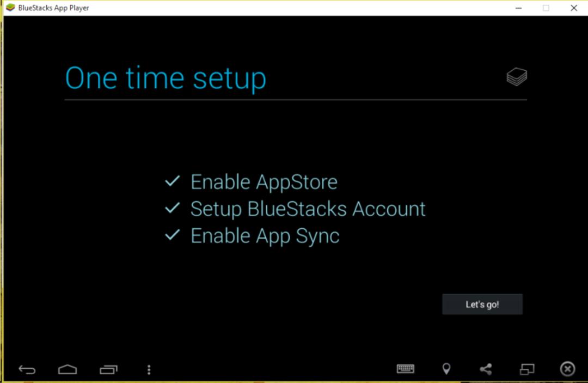Image resolution: width=588 pixels, height=383 pixels.
Task: Select the Enable AppStore text
Action: tap(264, 182)
